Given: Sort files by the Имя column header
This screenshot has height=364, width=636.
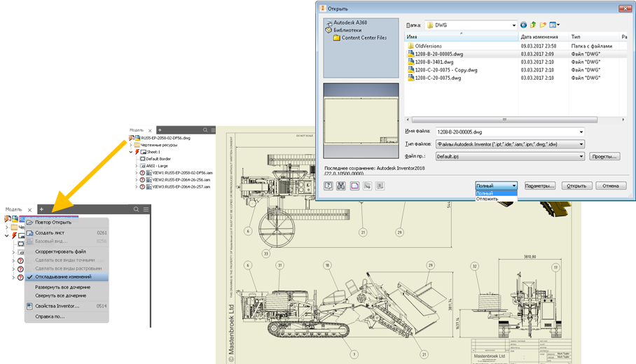Looking at the screenshot, I should (x=462, y=36).
